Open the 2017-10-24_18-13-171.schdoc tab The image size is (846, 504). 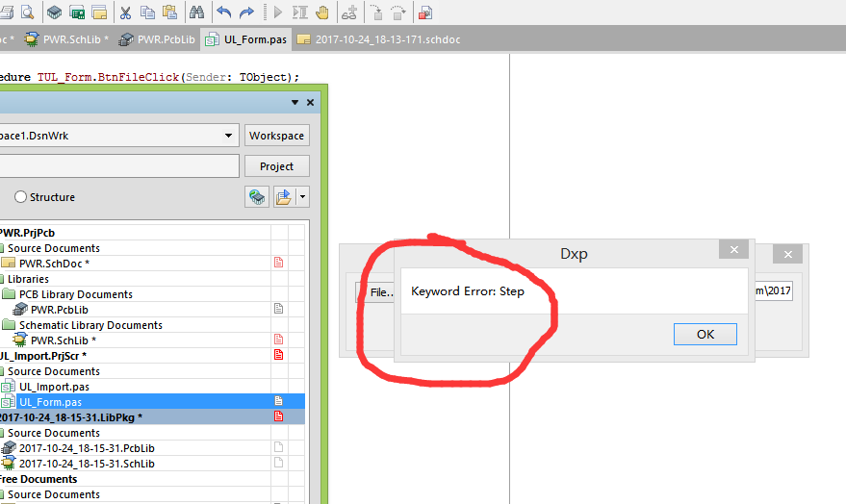(379, 39)
